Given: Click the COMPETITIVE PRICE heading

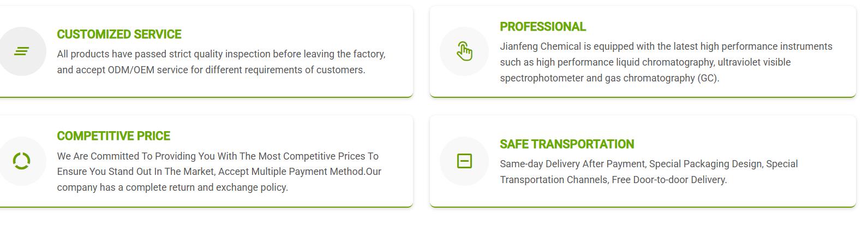Looking at the screenshot, I should tap(113, 136).
